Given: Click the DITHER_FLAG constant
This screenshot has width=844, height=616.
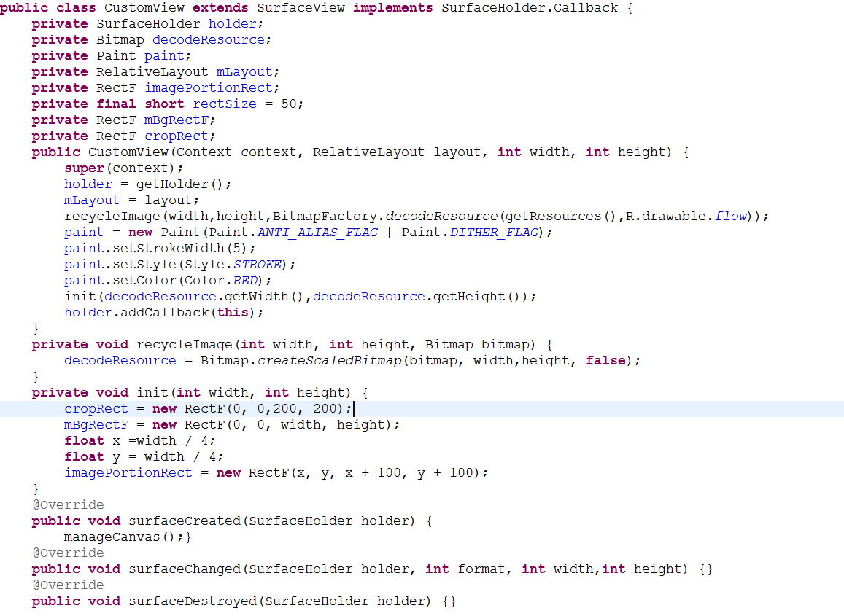Looking at the screenshot, I should pyautogui.click(x=494, y=233).
